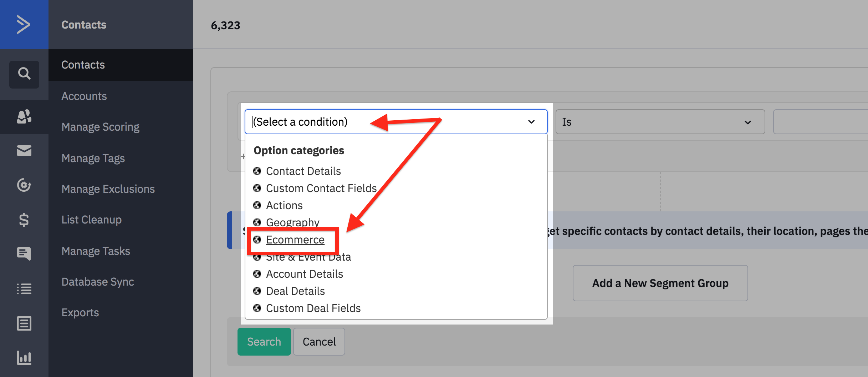The image size is (868, 377).
Task: Click the condition value input field
Action: tap(820, 122)
